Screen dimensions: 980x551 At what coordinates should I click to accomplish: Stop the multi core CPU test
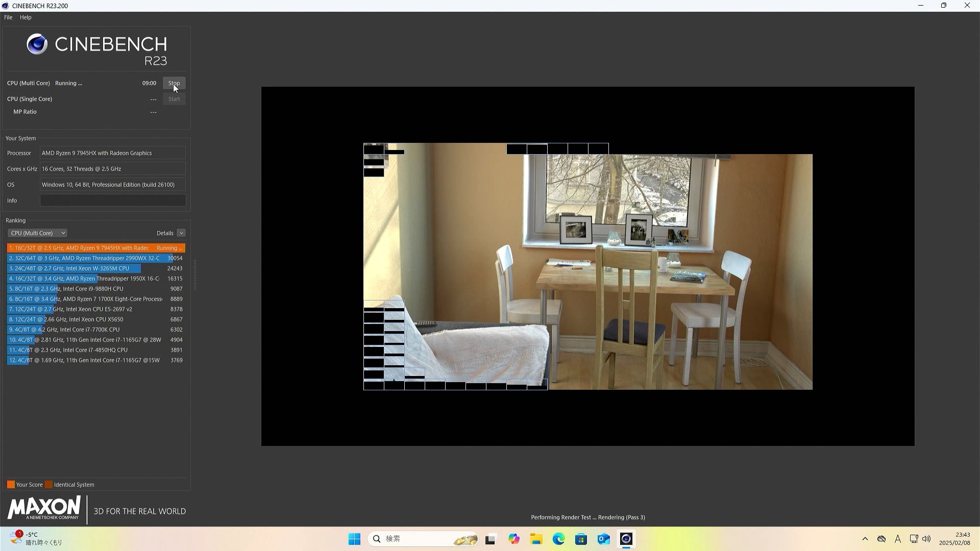tap(174, 83)
